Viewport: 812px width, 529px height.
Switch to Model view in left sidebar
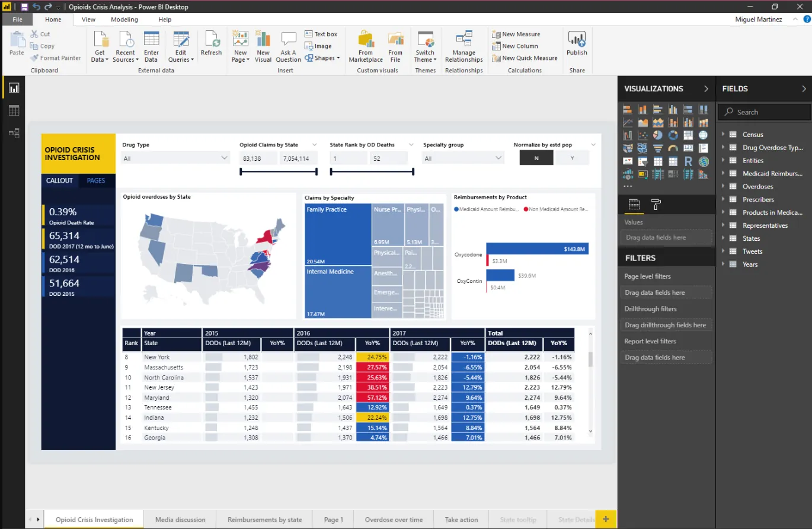(14, 133)
